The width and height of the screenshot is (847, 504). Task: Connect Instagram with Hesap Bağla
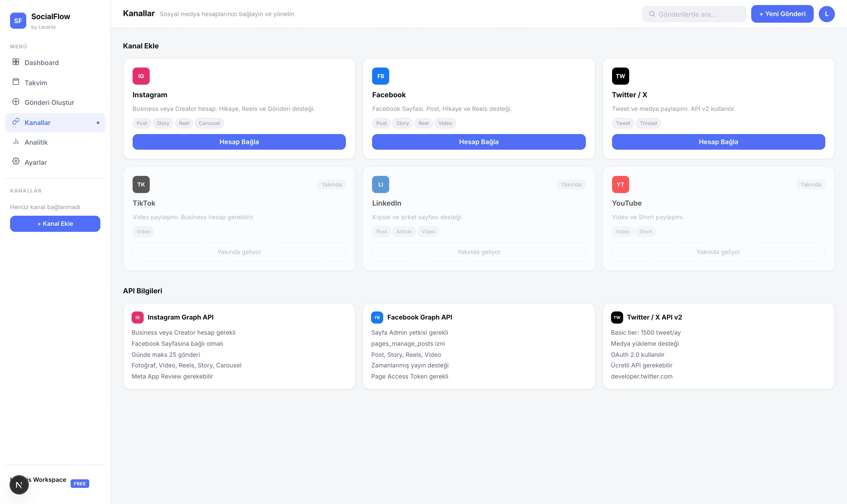[x=239, y=142]
